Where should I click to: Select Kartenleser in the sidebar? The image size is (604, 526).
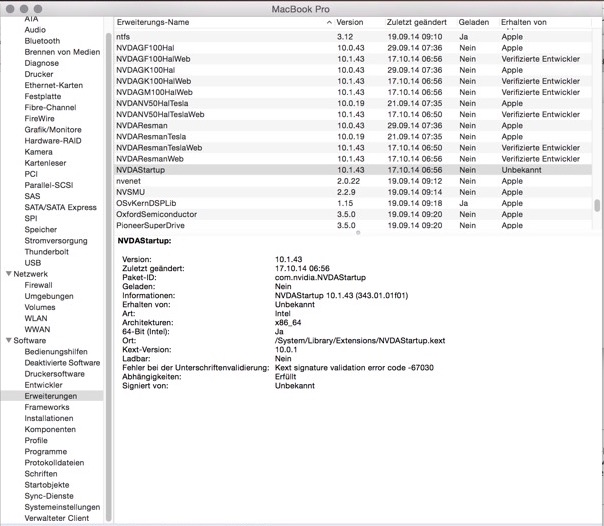(x=45, y=163)
